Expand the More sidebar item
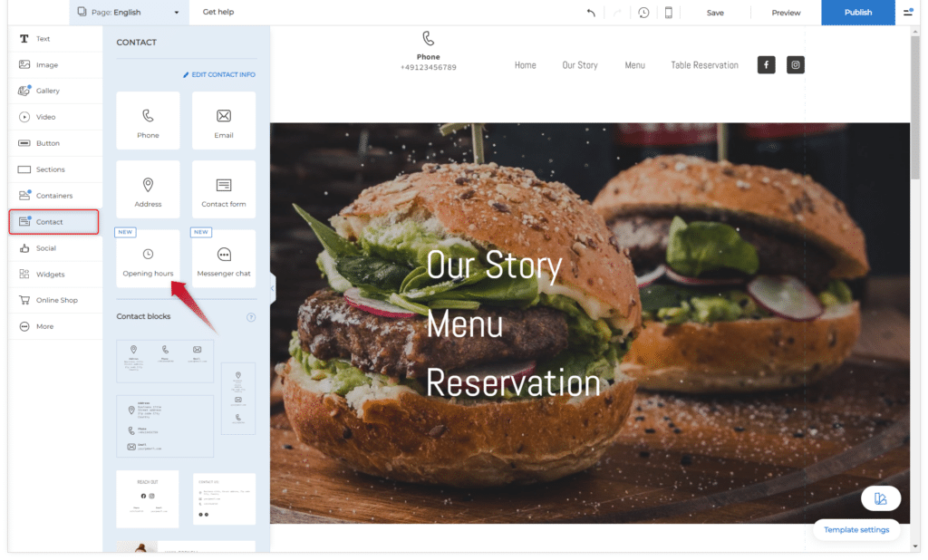Image resolution: width=928 pixels, height=560 pixels. tap(44, 326)
